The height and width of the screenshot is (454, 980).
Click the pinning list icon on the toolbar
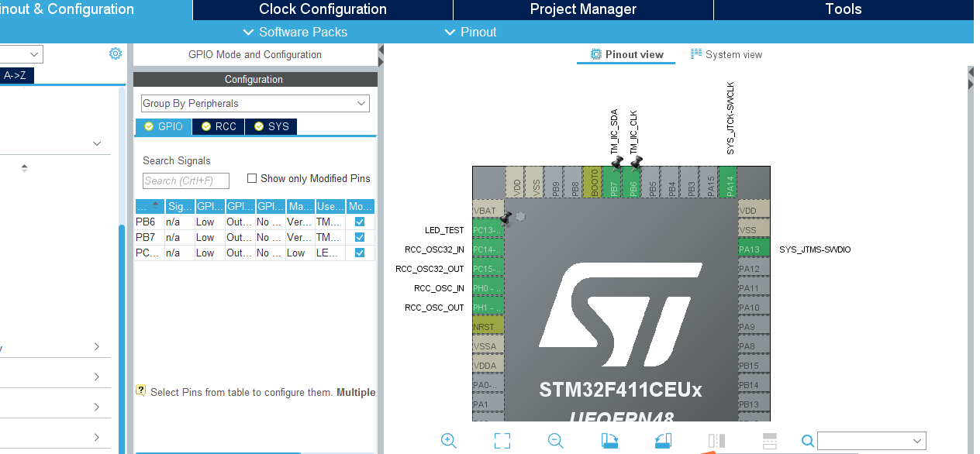[769, 440]
